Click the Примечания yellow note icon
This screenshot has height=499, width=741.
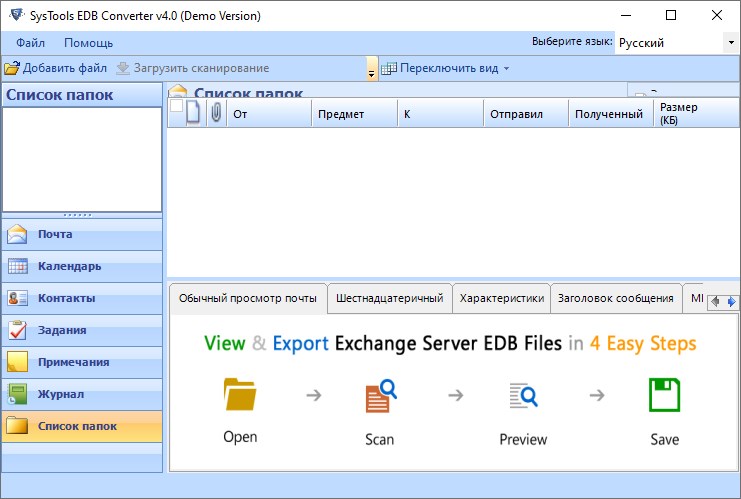(17, 362)
